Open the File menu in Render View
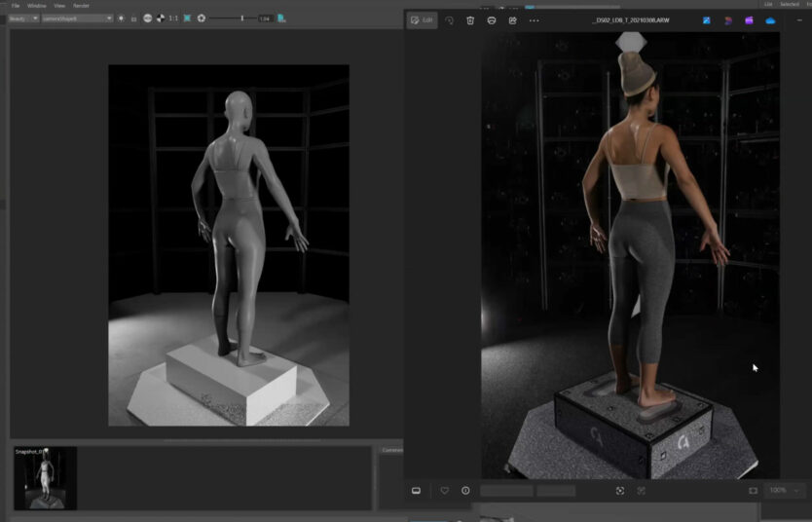This screenshot has width=812, height=522. pyautogui.click(x=15, y=5)
